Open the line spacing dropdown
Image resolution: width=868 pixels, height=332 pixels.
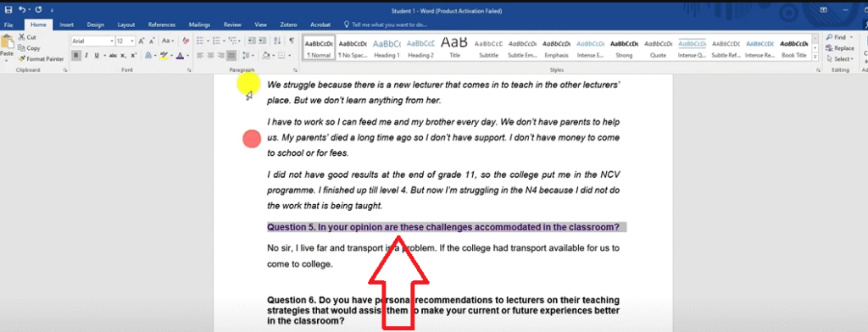(248, 55)
